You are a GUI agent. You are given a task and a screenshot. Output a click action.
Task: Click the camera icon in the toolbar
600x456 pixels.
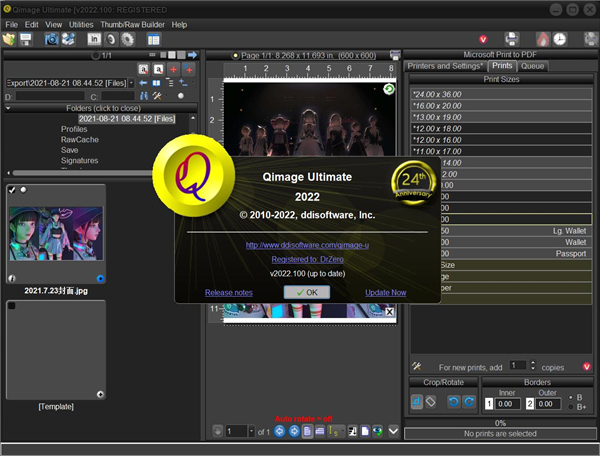(50, 39)
